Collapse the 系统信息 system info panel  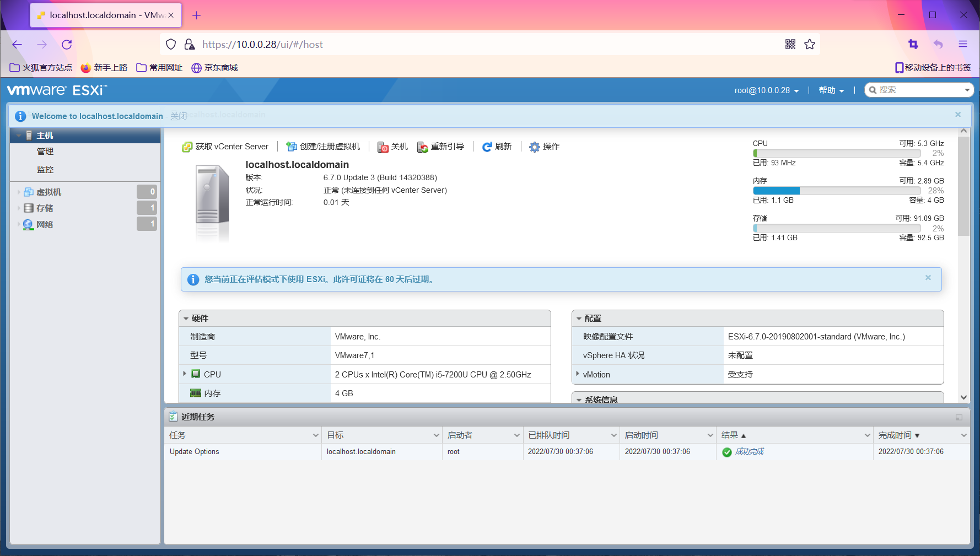coord(579,400)
